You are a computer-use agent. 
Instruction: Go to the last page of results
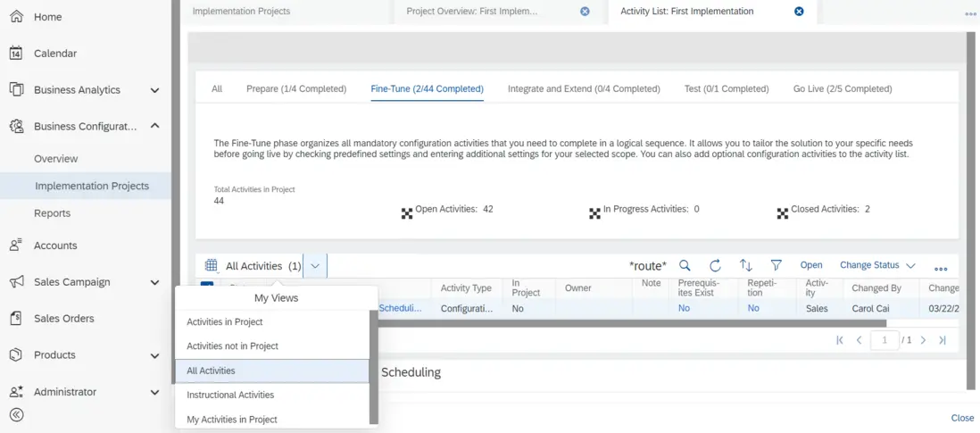[x=943, y=340]
